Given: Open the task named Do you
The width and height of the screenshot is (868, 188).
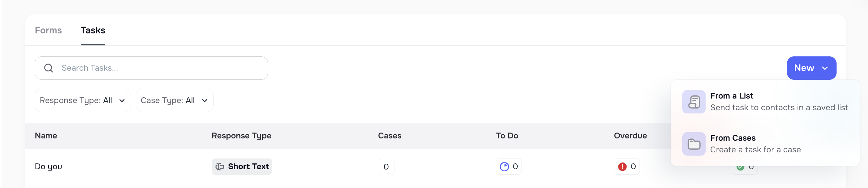Looking at the screenshot, I should pos(49,166).
